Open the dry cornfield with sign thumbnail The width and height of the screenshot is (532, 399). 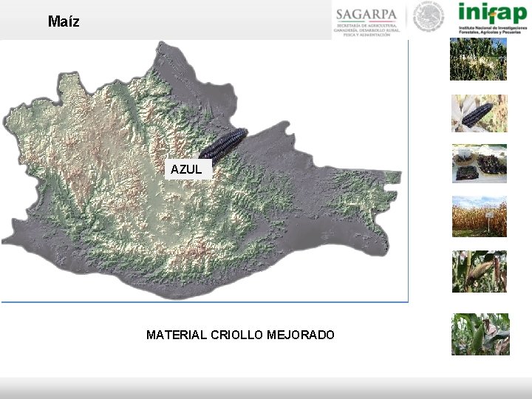click(480, 216)
